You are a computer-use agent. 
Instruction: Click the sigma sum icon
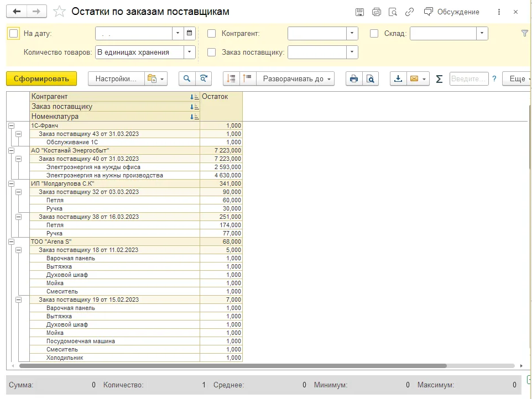pyautogui.click(x=439, y=79)
